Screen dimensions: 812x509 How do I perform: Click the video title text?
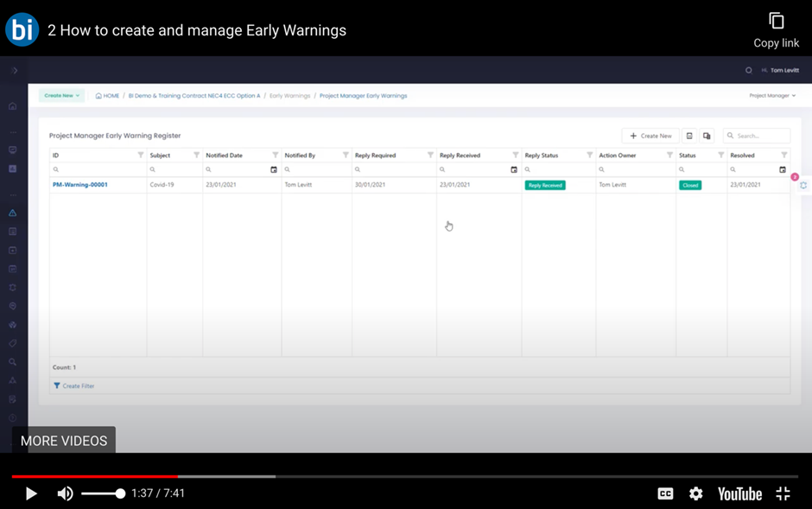pos(197,30)
